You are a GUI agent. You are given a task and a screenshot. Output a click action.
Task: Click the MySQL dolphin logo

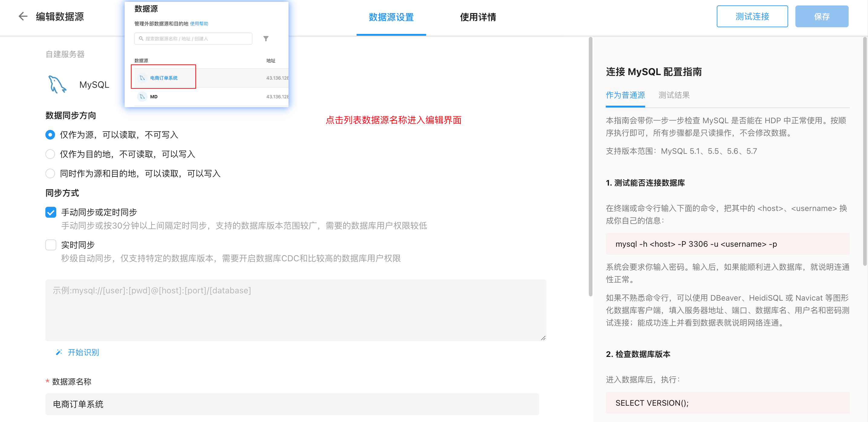[x=57, y=84]
